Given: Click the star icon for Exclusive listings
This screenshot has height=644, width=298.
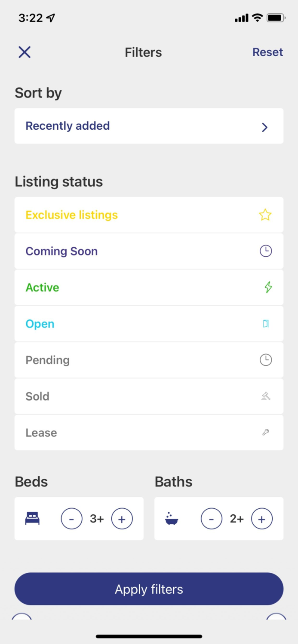Looking at the screenshot, I should (x=265, y=215).
